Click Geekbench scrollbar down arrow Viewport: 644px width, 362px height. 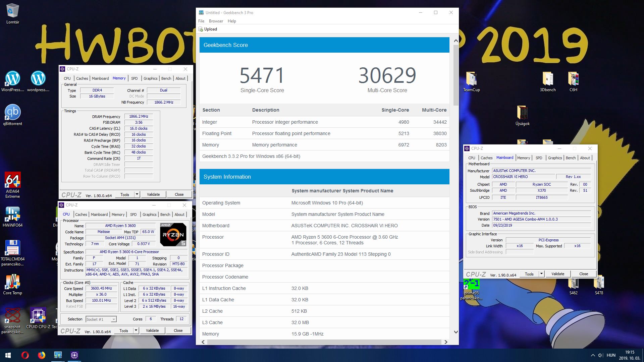456,332
